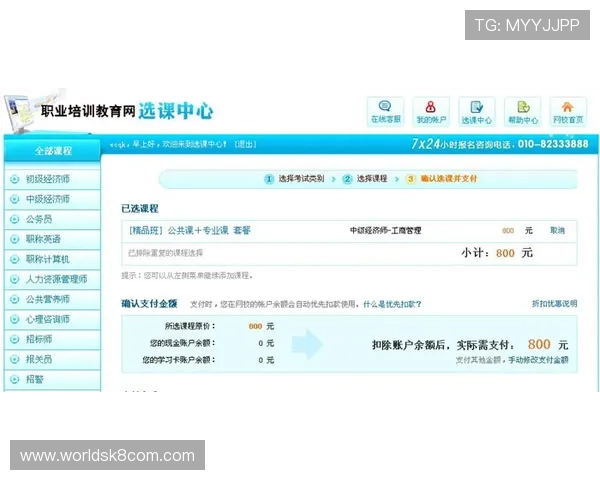Click bullet icon beside 报关员

click(x=15, y=359)
